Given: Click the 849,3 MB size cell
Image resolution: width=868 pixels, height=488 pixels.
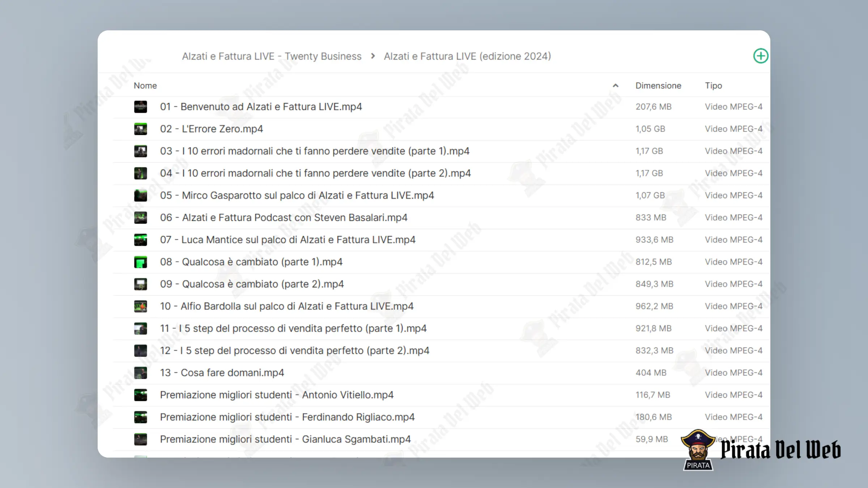Looking at the screenshot, I should click(x=654, y=284).
